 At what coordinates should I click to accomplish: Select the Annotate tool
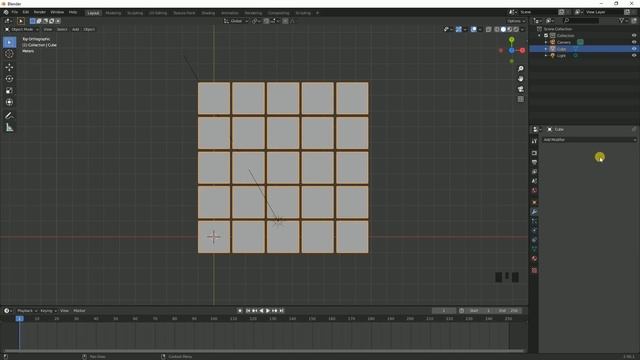(x=9, y=116)
